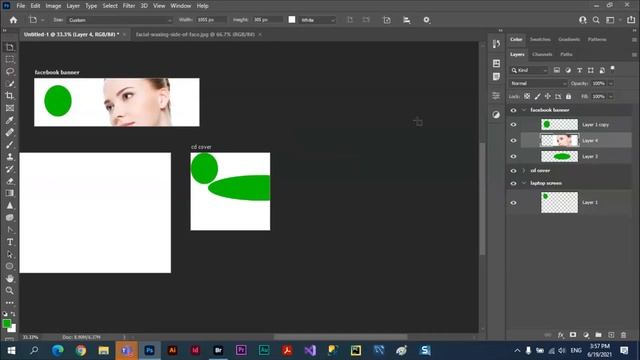
Task: Collapse the laptop screen artboard group
Action: [524, 183]
